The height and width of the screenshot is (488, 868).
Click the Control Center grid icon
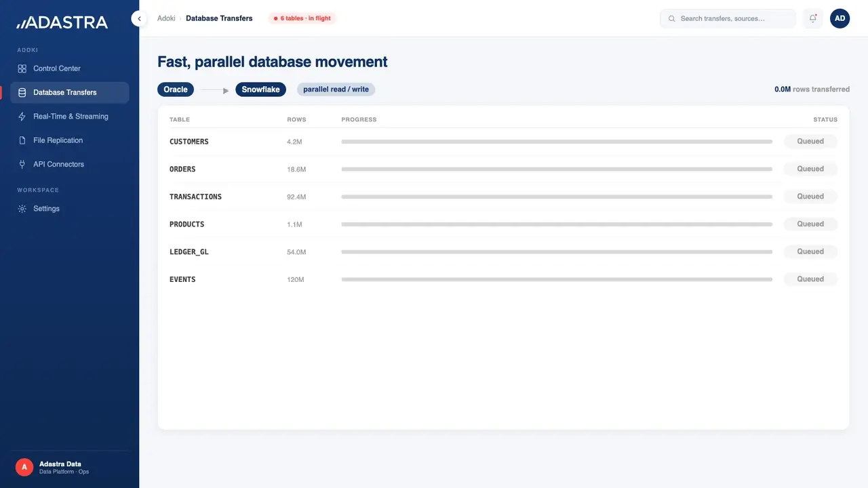point(22,68)
